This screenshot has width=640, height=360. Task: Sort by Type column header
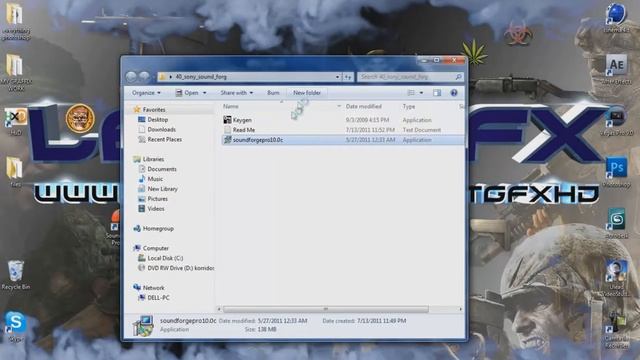409,106
